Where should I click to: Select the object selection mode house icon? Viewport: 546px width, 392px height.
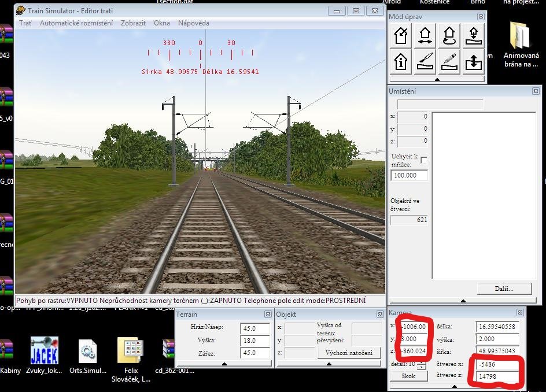point(401,35)
